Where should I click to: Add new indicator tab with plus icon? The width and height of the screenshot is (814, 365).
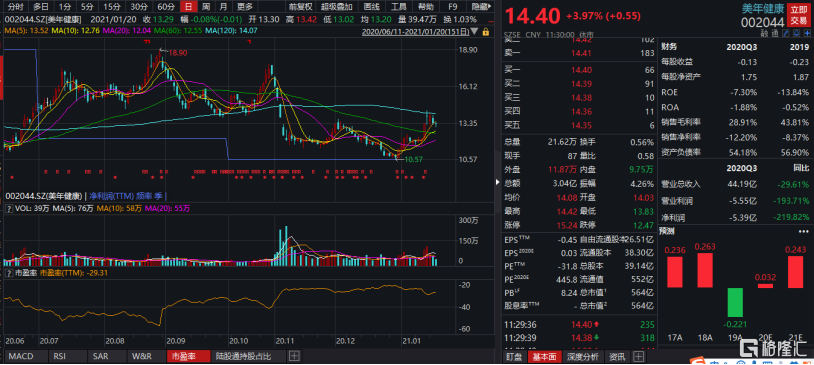(x=294, y=357)
